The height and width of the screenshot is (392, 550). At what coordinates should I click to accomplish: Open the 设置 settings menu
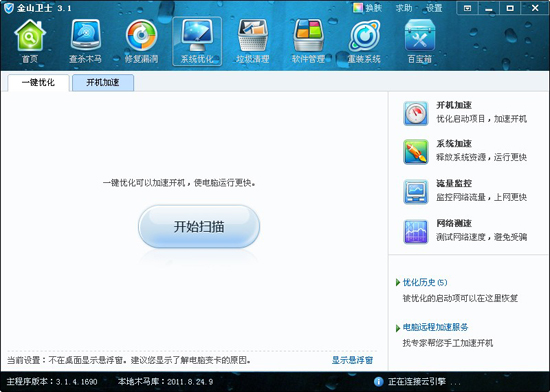tap(434, 8)
